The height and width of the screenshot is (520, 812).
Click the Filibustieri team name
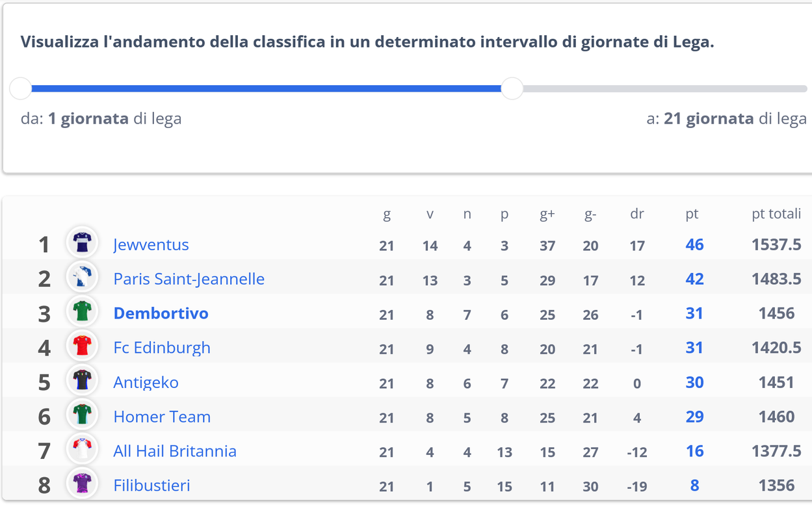151,486
